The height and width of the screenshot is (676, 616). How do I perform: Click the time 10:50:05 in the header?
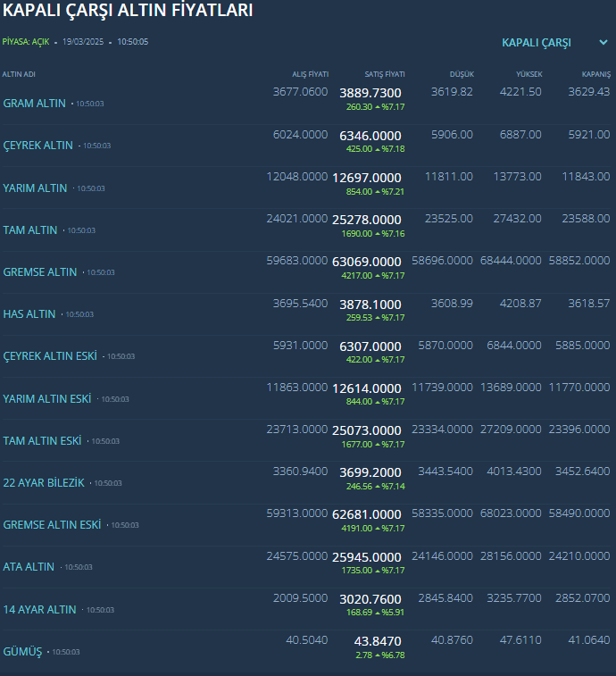(133, 42)
